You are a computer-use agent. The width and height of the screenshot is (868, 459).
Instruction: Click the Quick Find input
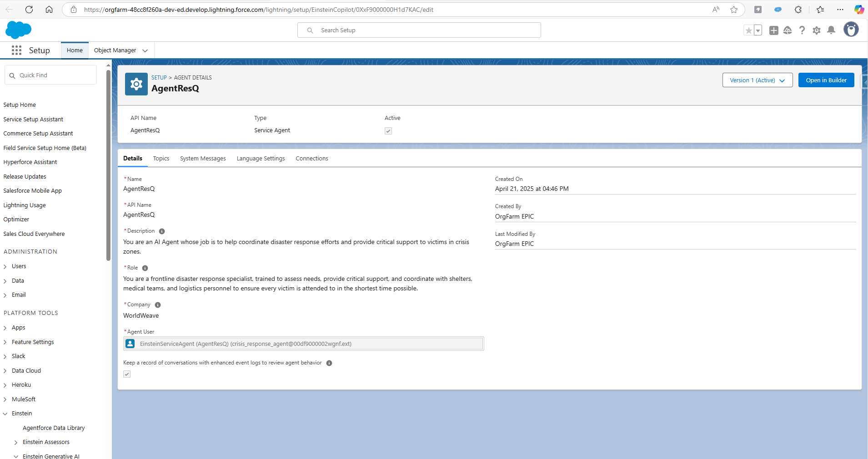click(x=50, y=75)
